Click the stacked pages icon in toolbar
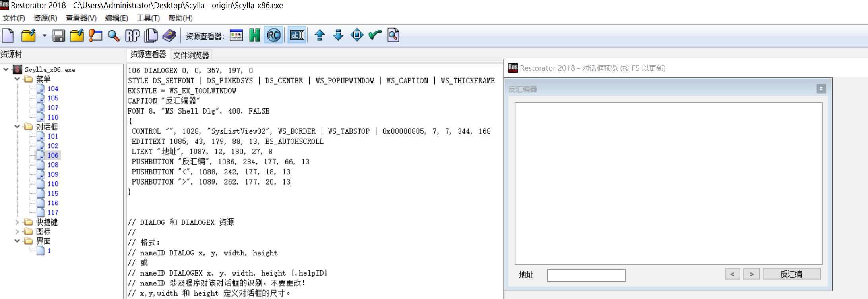The height and width of the screenshot is (299, 868). (151, 36)
